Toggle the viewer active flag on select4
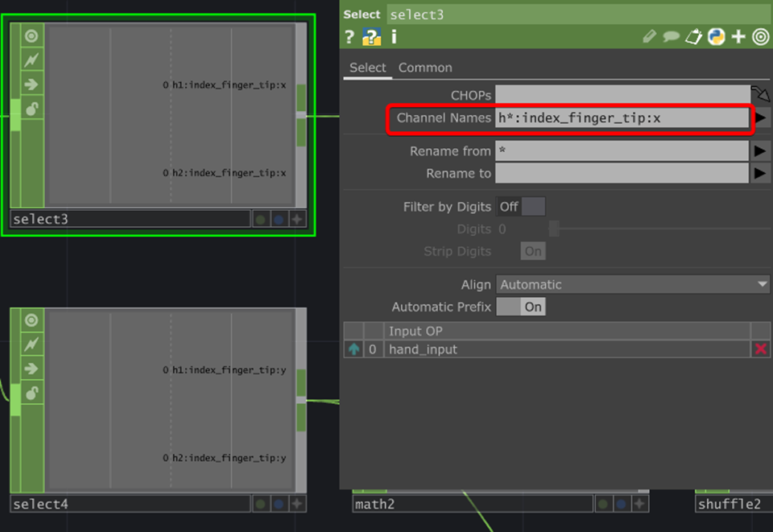Viewport: 773px width, 532px height. (31, 320)
